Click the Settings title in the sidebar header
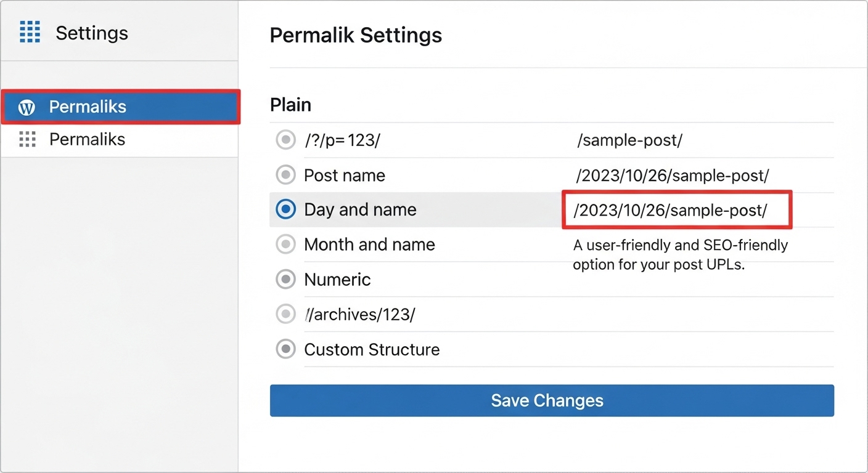868x473 pixels. [x=92, y=33]
